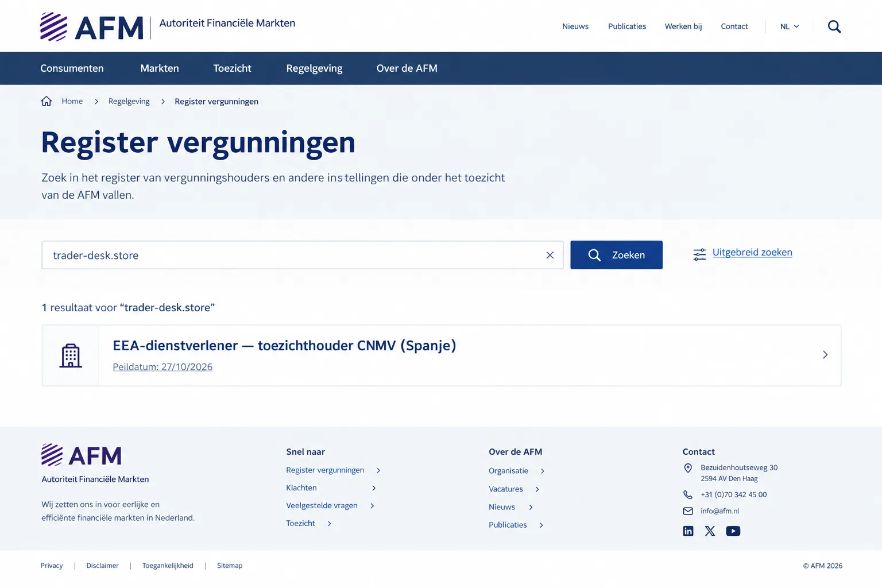Click the Peildatum: 27/10/2026 text
This screenshot has width=882, height=588.
click(163, 367)
